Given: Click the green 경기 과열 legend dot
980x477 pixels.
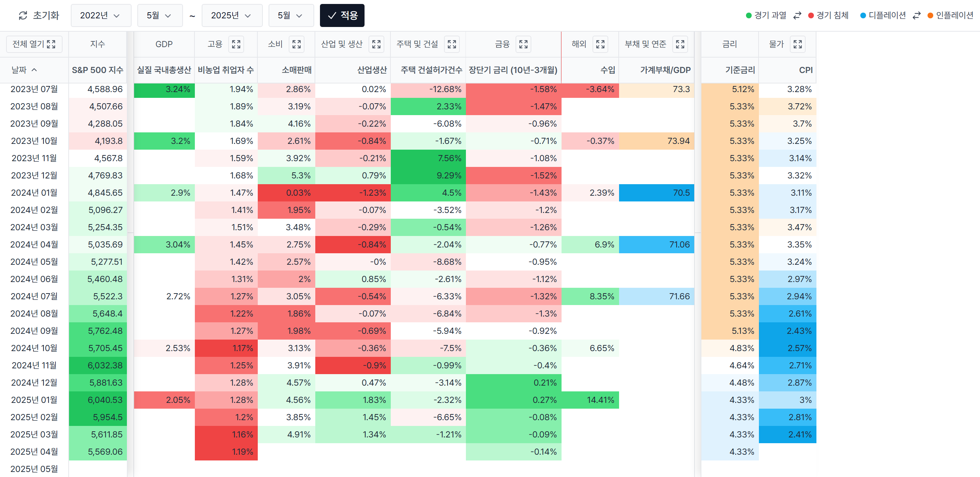Looking at the screenshot, I should click(748, 15).
